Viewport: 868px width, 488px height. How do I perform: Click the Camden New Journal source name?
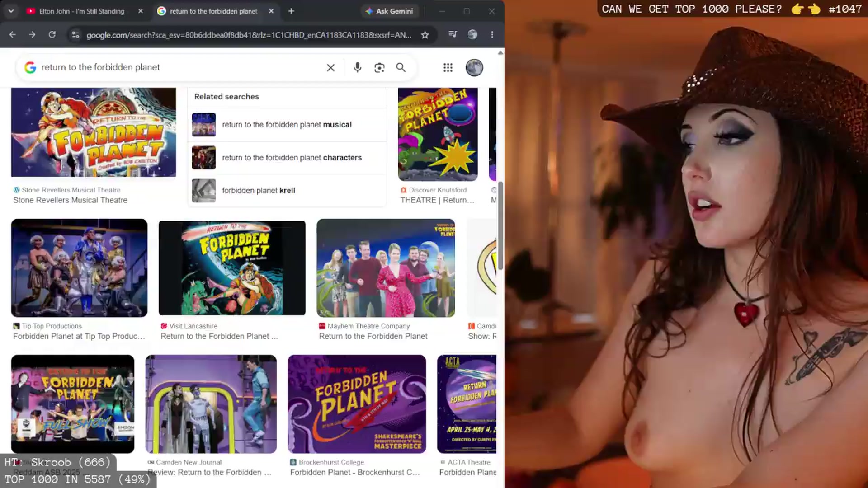[x=189, y=462]
